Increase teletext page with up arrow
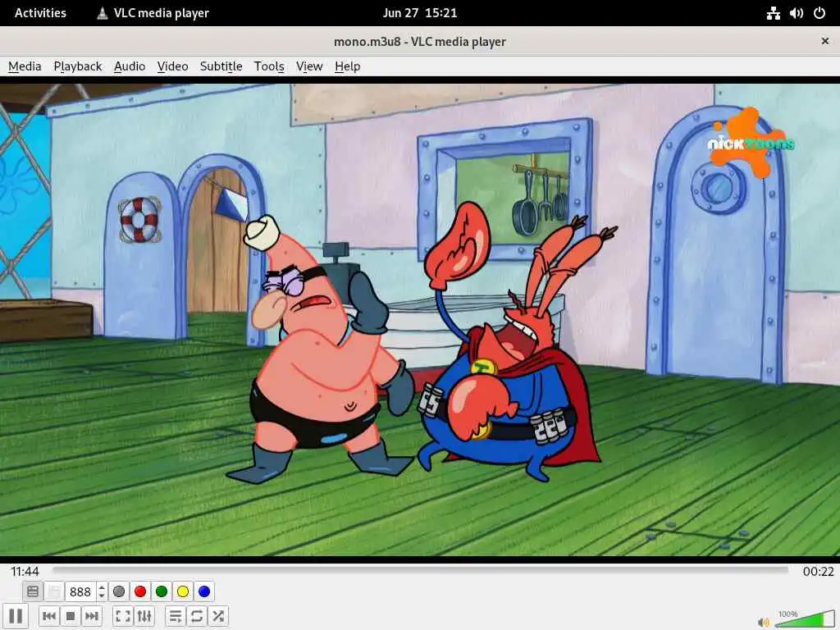The height and width of the screenshot is (630, 840). tap(102, 587)
